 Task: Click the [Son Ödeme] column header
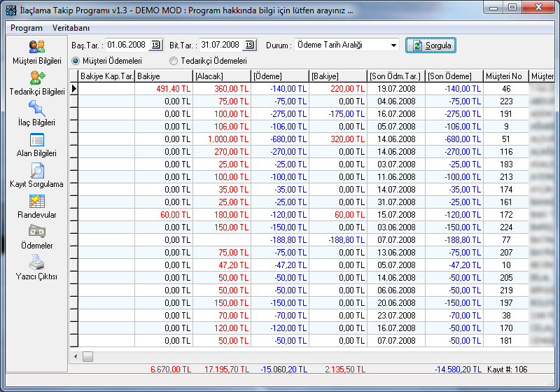point(454,76)
